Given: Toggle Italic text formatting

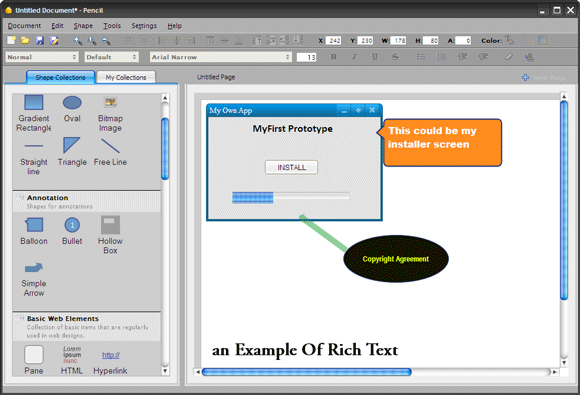Looking at the screenshot, I should click(354, 57).
